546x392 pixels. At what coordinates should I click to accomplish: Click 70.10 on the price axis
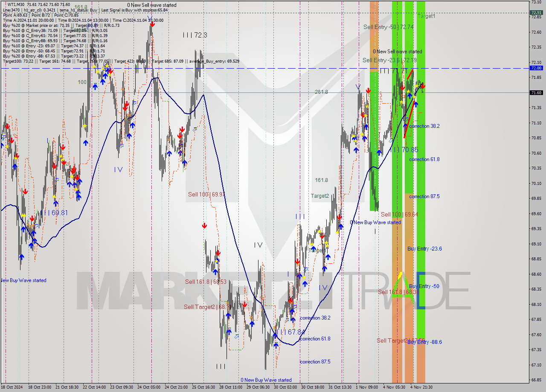click(536, 184)
